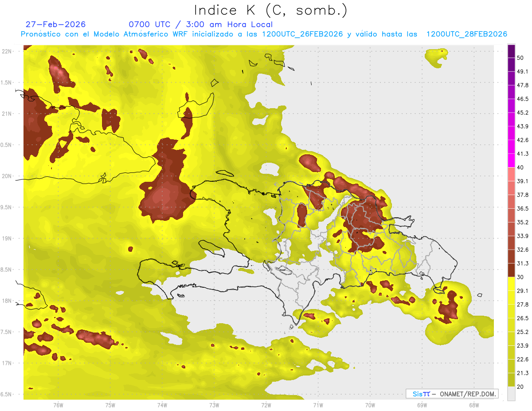Image resolution: width=532 pixels, height=411 pixels.
Task: Click the legend value "30"
Action: click(521, 277)
